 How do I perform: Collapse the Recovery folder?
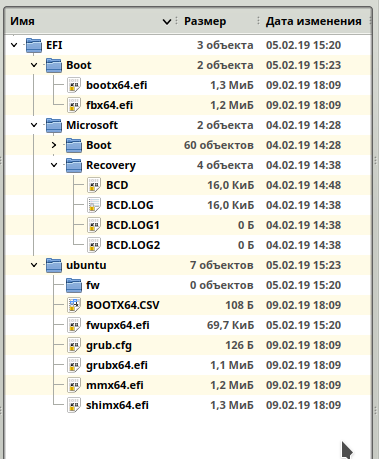click(x=54, y=165)
